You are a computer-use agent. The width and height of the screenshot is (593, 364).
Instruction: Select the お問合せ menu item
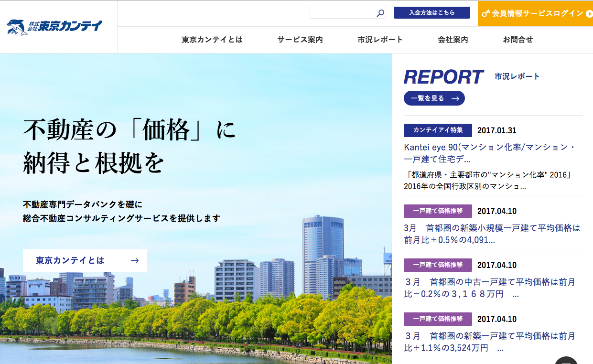pos(519,40)
